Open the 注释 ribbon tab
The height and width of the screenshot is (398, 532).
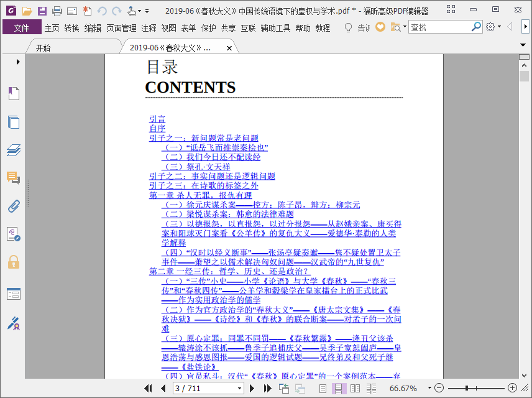tap(149, 28)
